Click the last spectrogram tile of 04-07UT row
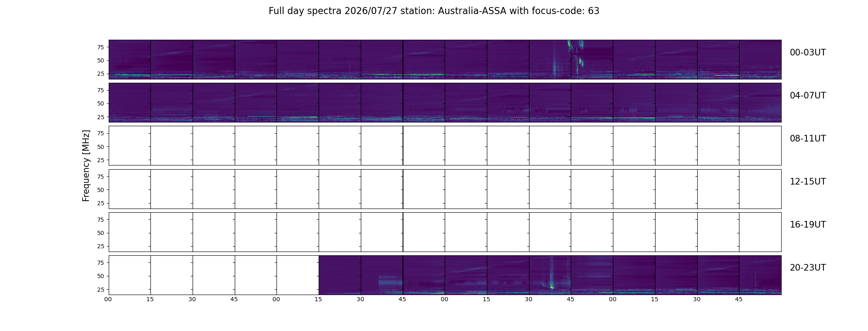Screen dimensions: 868x331 pyautogui.click(x=760, y=103)
